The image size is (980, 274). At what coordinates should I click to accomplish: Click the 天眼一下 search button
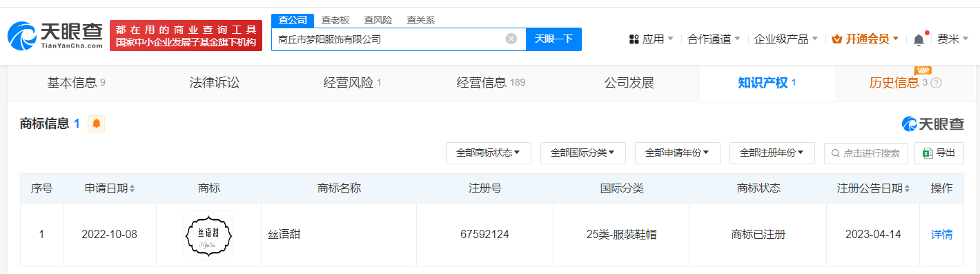(553, 39)
